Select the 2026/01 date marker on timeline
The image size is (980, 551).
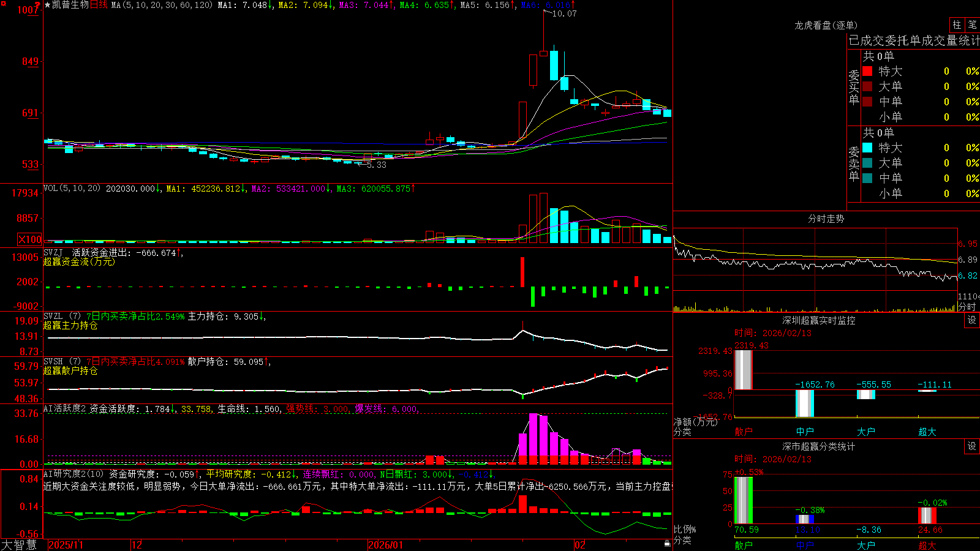[x=386, y=545]
